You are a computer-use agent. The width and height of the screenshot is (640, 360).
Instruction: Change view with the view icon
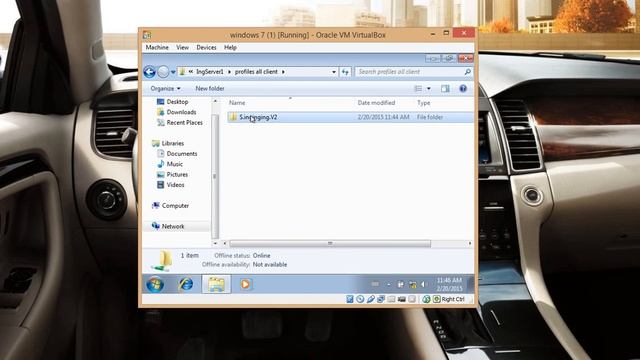418,89
